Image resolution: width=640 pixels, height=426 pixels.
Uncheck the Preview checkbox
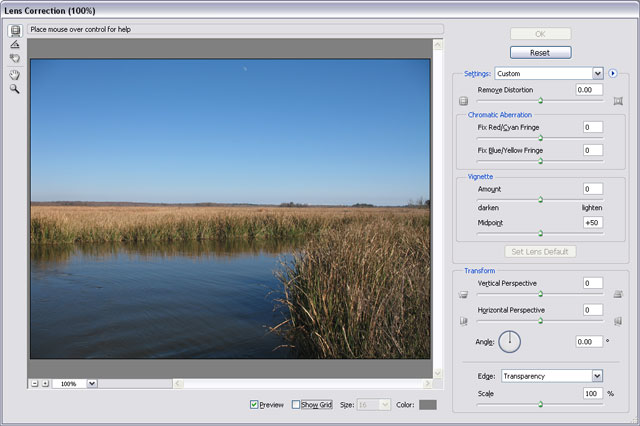[254, 404]
